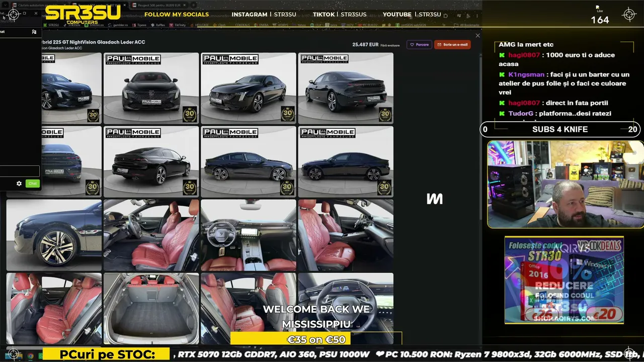
Task: Click the 25.487 EUR price text
Action: (365, 45)
